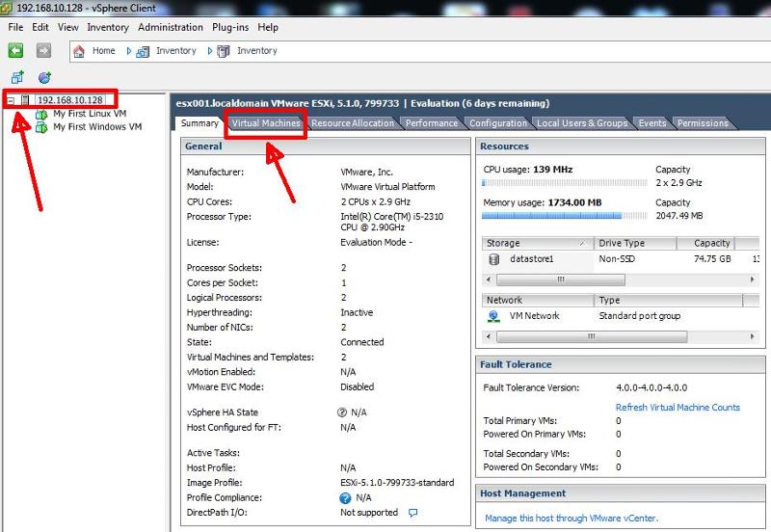Sort by the Capacity column header

point(705,243)
